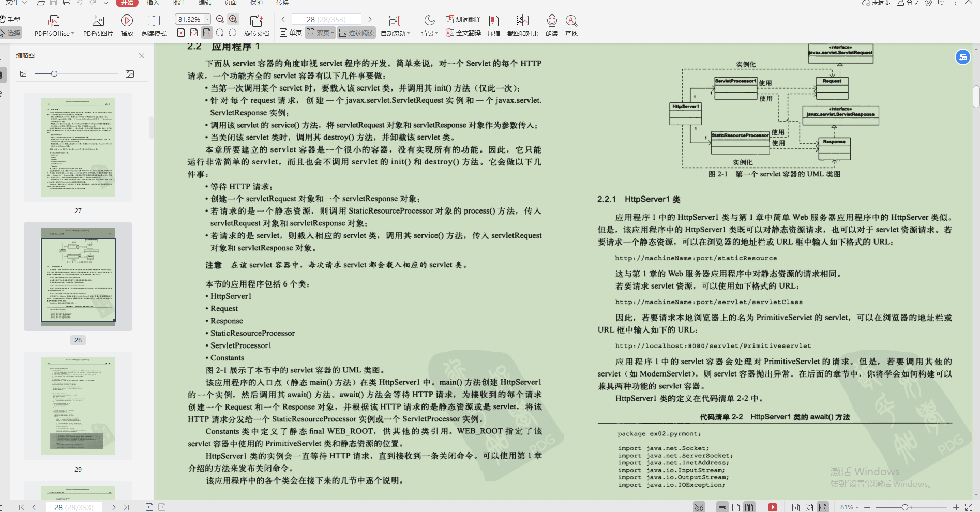Viewport: 980px width, 512px height.
Task: Zoom out with the minus magnifier icon
Action: pos(220,19)
